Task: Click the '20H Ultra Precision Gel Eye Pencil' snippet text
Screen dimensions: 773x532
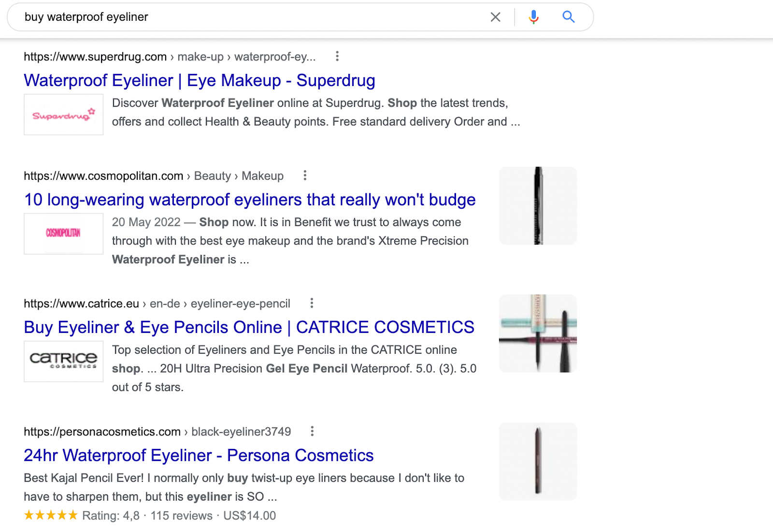Action: click(x=254, y=369)
